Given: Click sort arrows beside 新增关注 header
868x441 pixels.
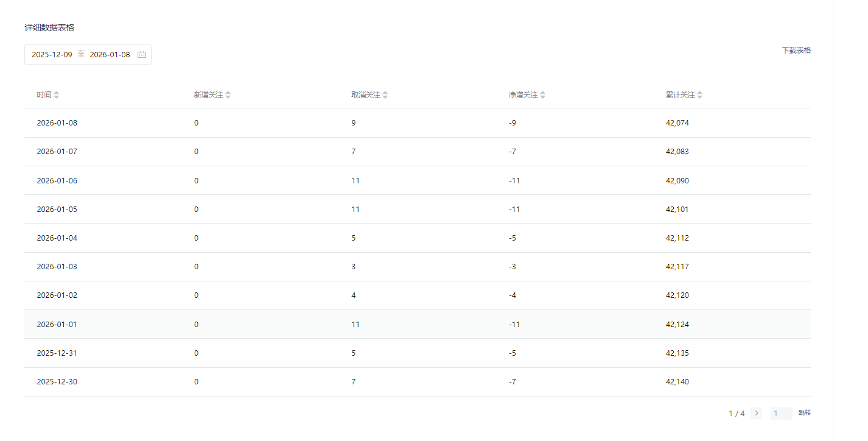Looking at the screenshot, I should (x=228, y=95).
